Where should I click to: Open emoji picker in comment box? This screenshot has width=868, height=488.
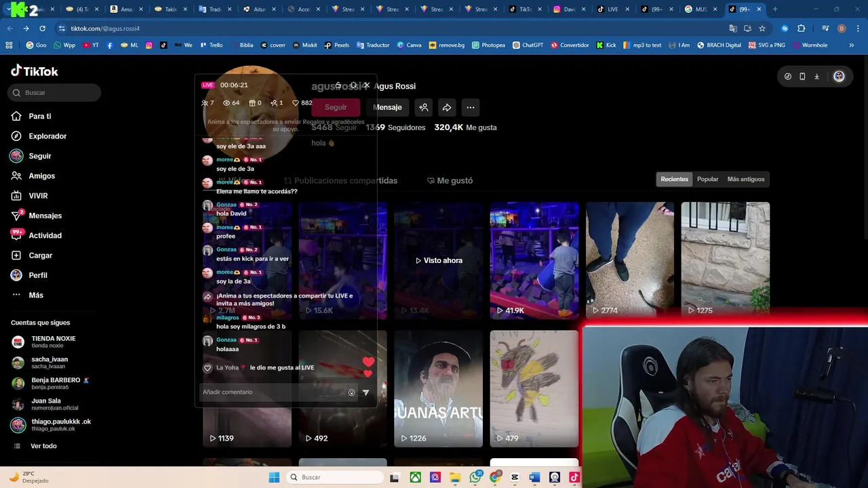coord(351,392)
